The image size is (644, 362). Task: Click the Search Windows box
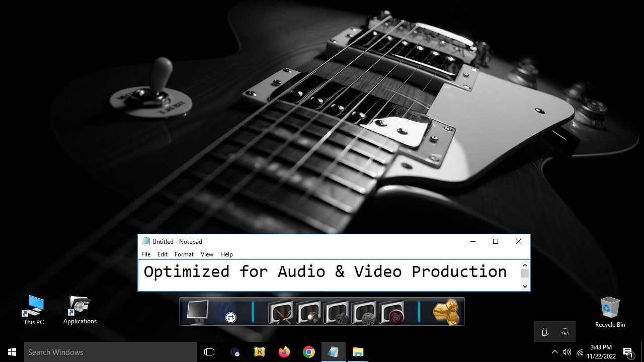point(111,352)
